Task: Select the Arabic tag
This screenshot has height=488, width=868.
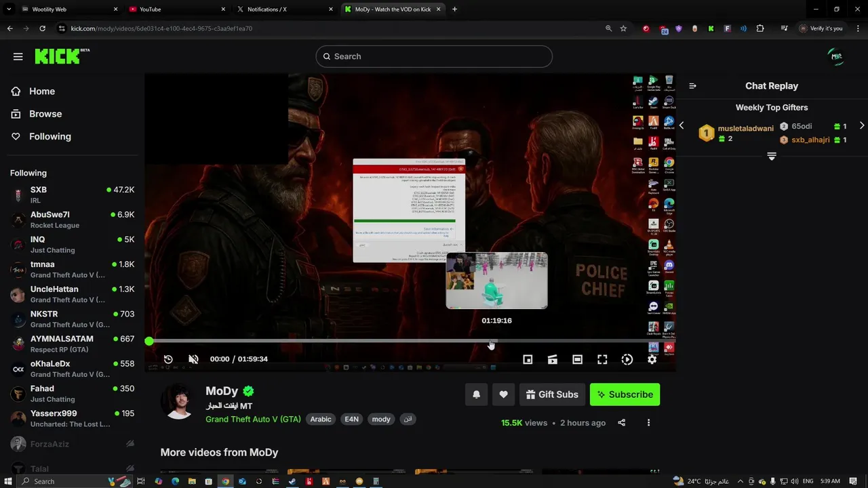Action: (321, 420)
